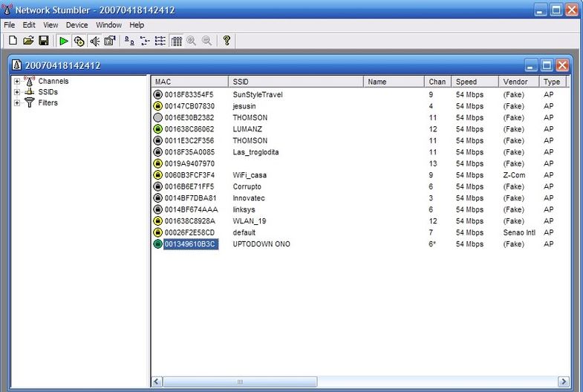
Task: Open the File menu
Action: 10,25
